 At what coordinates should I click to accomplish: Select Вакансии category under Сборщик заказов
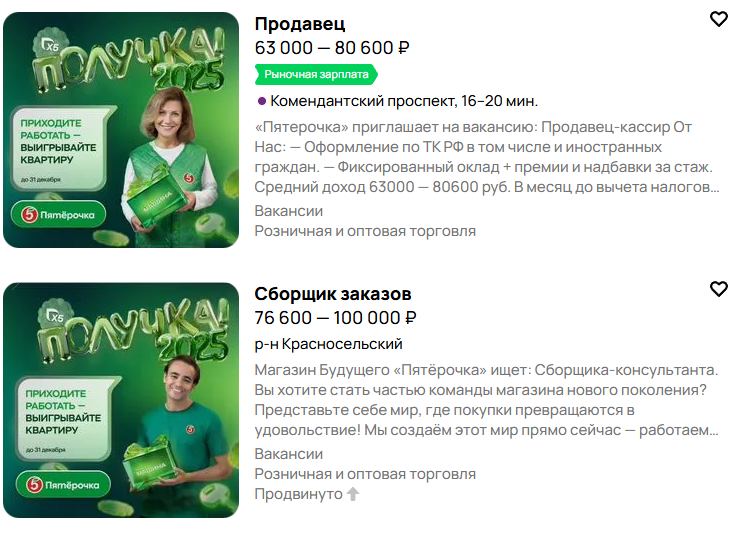click(289, 454)
